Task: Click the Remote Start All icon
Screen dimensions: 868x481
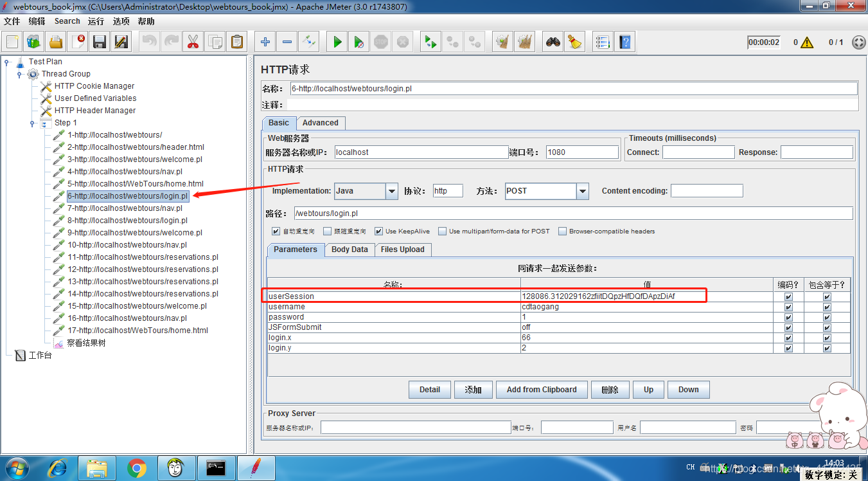Action: click(430, 42)
